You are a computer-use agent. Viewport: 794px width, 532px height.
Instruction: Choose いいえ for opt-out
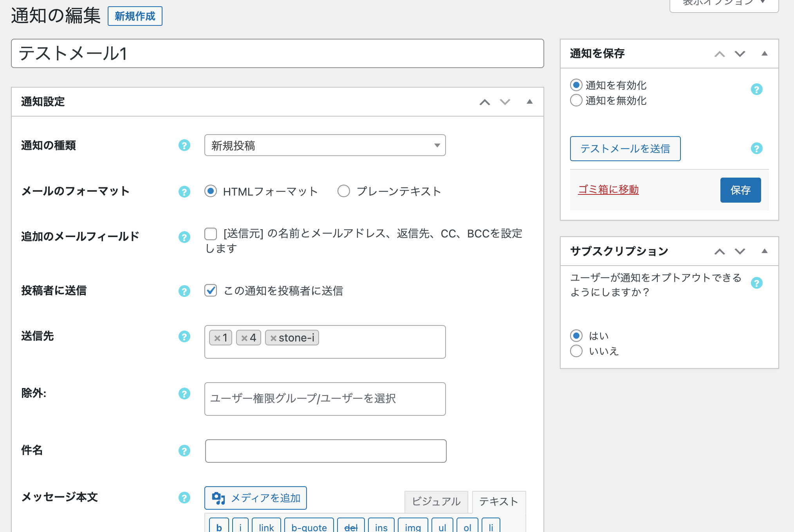point(576,351)
